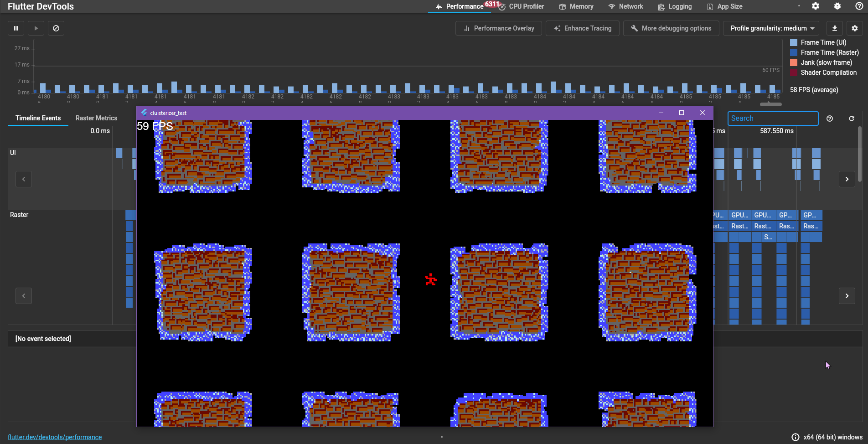Open Profile granularity dropdown
Image resolution: width=868 pixels, height=444 pixels.
click(771, 28)
